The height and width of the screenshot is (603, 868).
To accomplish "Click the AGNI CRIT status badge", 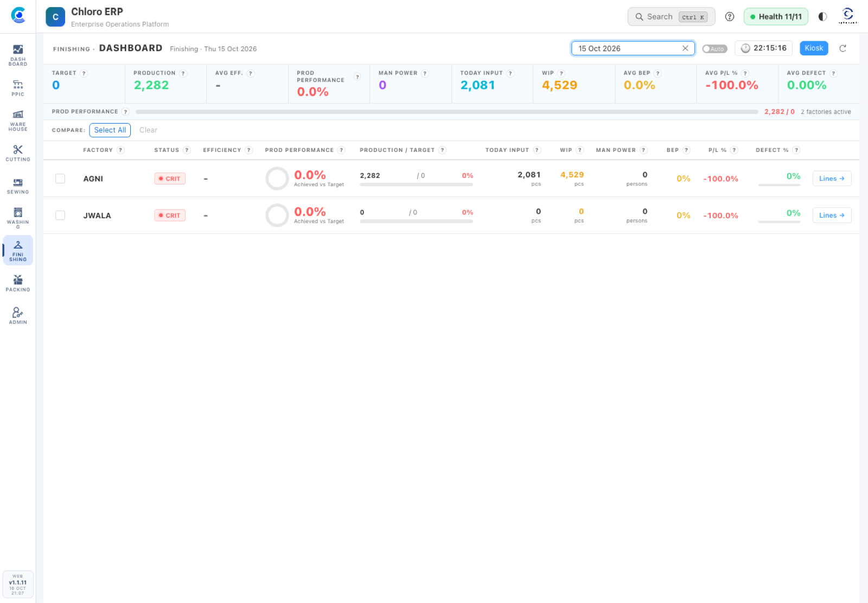I will point(170,179).
